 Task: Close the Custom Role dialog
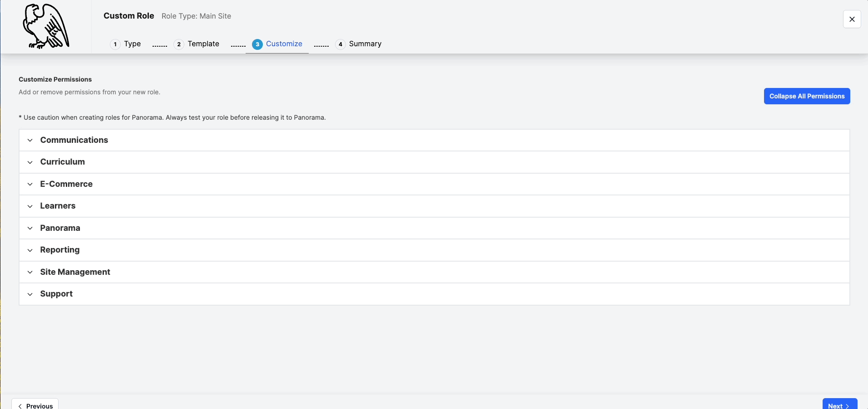click(x=852, y=19)
